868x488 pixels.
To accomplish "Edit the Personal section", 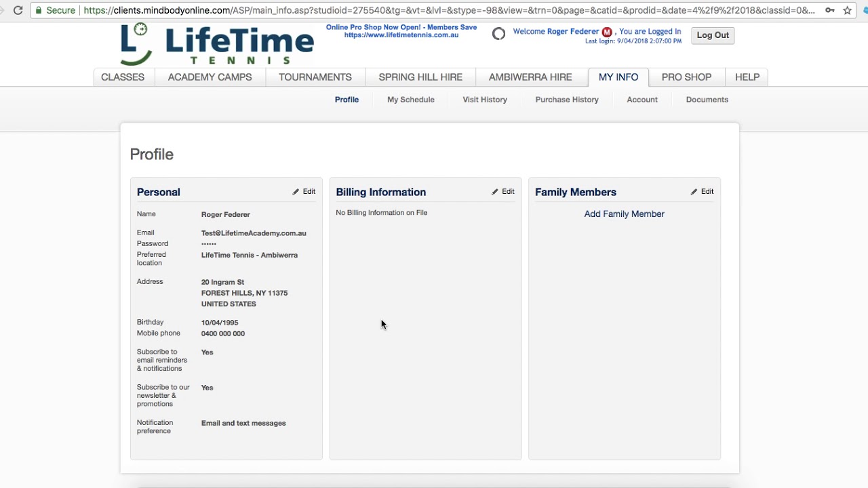I will point(304,192).
